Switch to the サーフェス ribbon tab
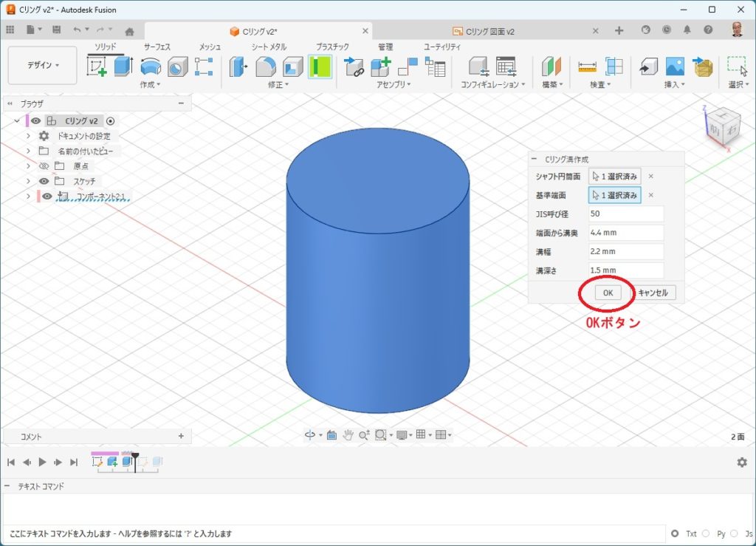This screenshot has width=756, height=546. (x=157, y=47)
